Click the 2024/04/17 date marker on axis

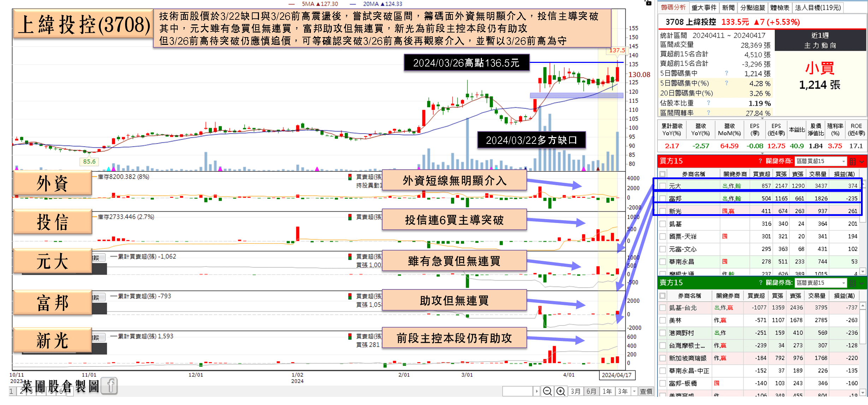point(617,375)
